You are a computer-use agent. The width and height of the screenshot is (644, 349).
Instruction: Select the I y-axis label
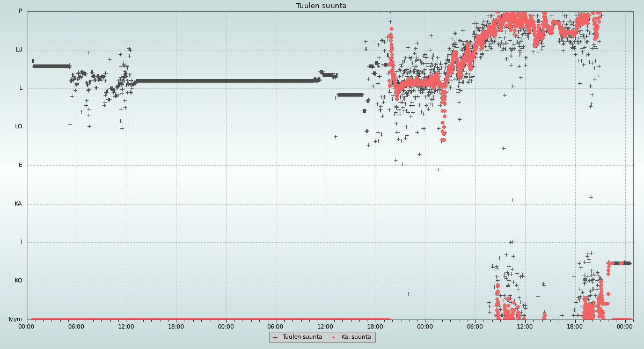[21, 242]
